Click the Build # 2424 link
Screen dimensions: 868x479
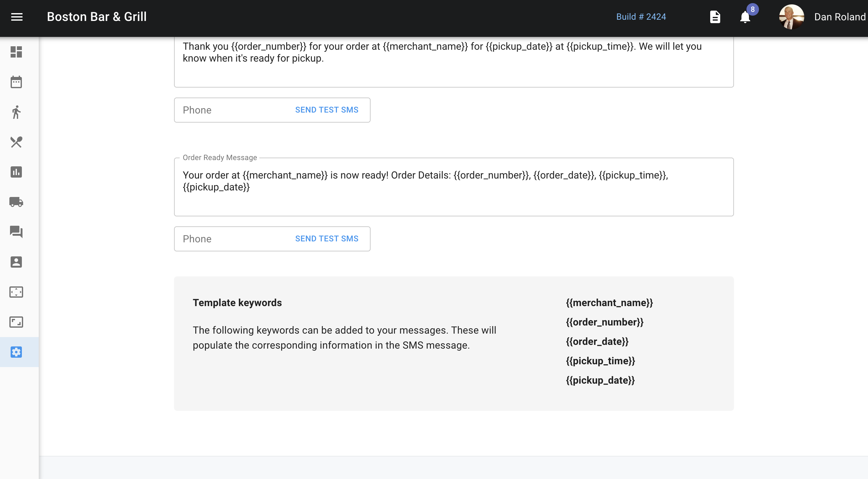(x=641, y=17)
